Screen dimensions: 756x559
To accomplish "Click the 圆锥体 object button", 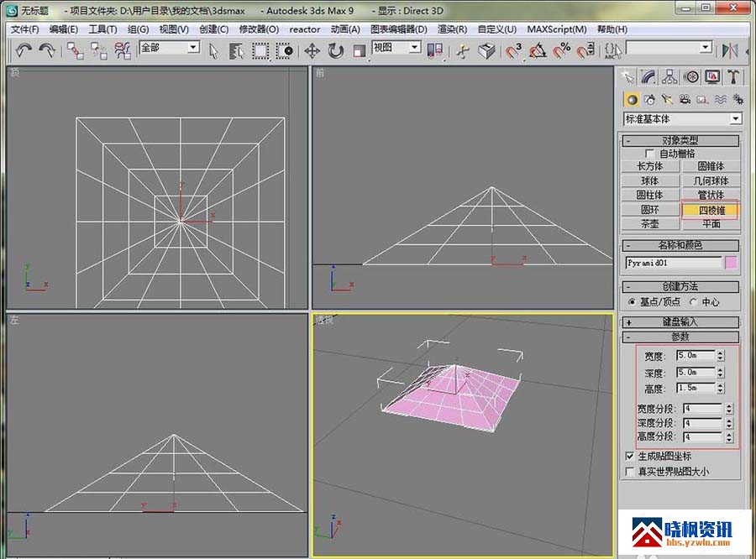I will click(711, 166).
